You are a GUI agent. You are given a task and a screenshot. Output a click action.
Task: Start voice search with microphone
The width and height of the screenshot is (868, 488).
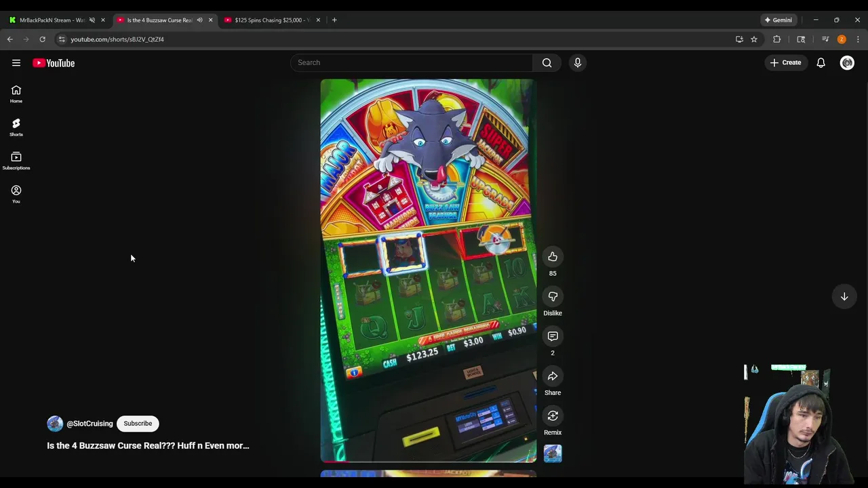pyautogui.click(x=578, y=62)
